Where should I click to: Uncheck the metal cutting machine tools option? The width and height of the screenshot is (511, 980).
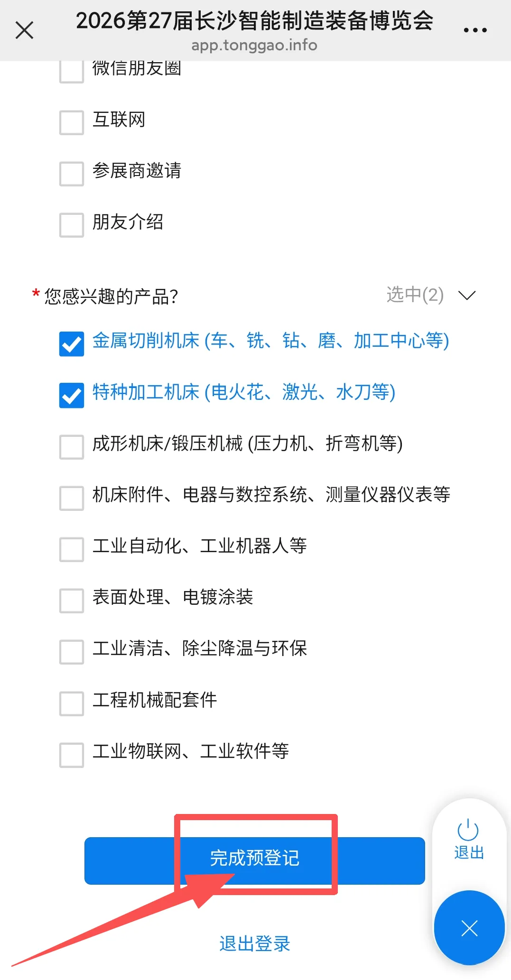pos(72,343)
